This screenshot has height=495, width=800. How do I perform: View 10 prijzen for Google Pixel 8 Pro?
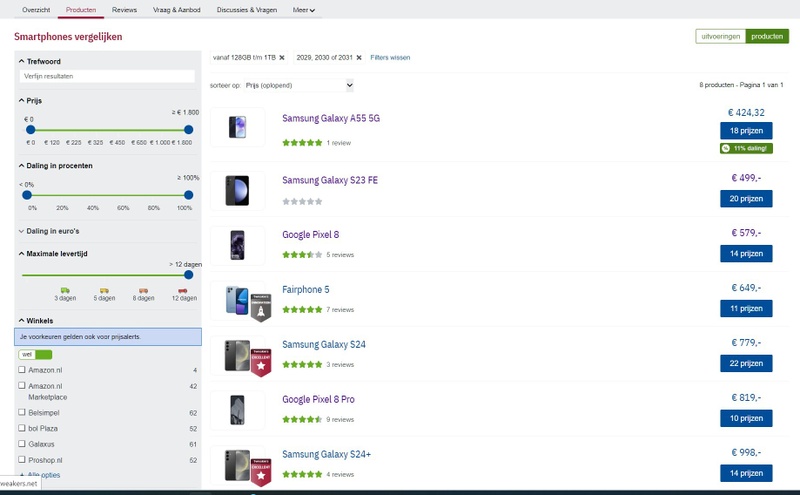click(746, 418)
